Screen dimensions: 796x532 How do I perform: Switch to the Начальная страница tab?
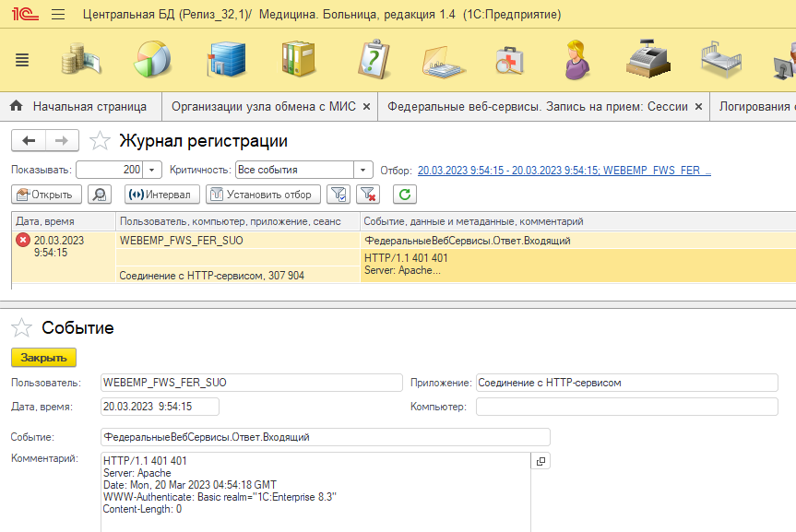[80, 107]
